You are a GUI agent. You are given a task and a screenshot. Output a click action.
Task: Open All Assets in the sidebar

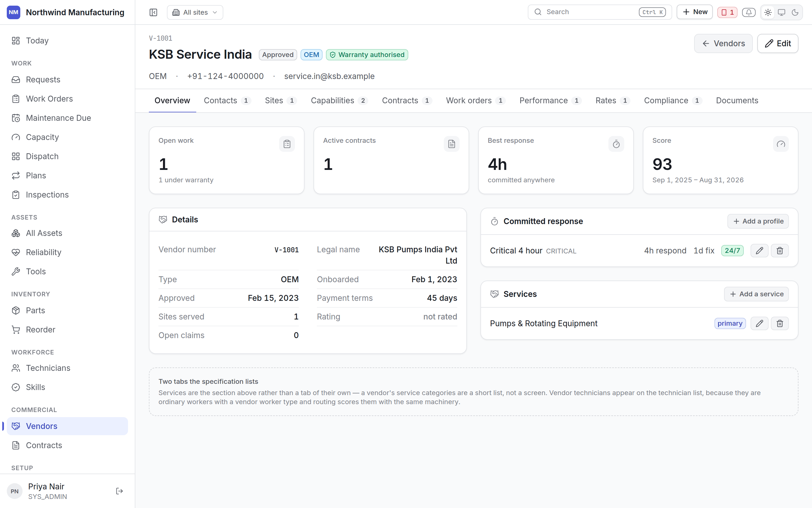tap(67, 233)
